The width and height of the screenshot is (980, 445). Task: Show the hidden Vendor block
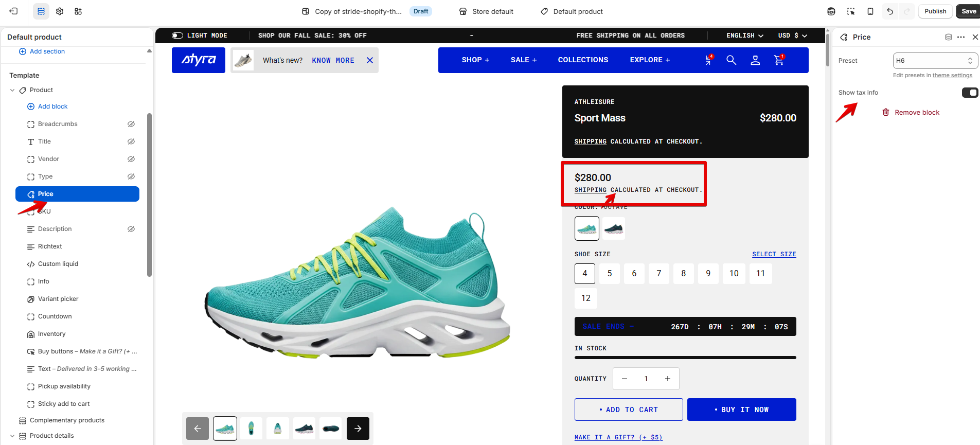[x=131, y=159]
